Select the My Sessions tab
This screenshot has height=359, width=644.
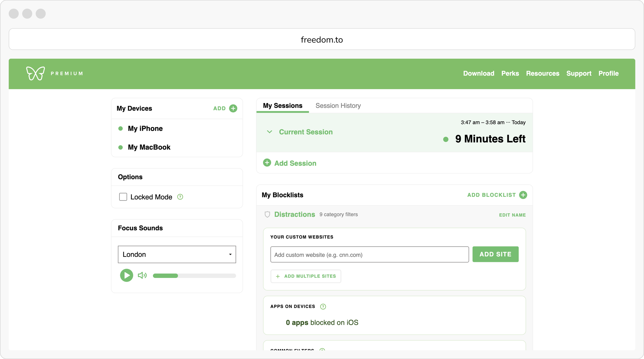282,105
